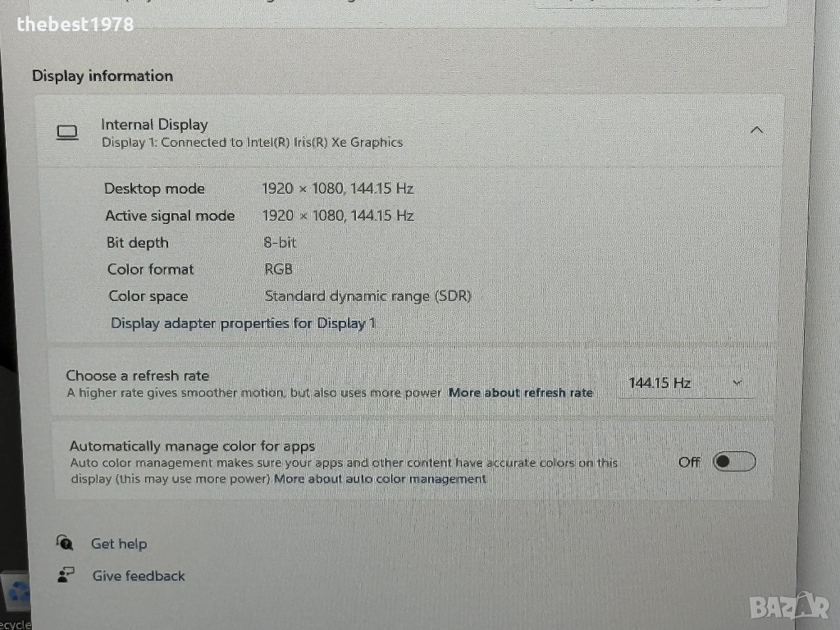Open the Get help text link

[119, 544]
